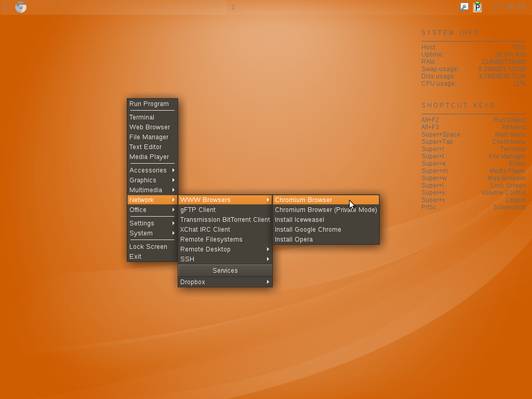Expand the Settings submenu
532x399 pixels.
(x=152, y=223)
